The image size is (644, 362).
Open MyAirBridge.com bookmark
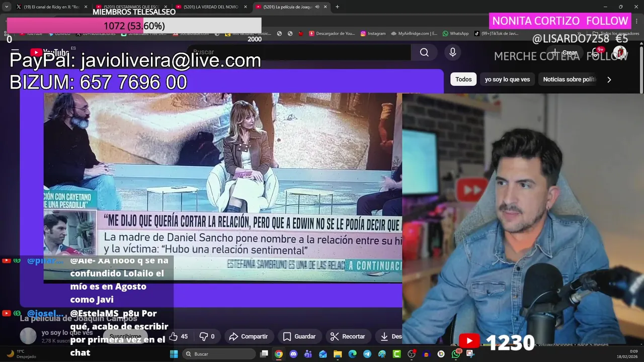coord(414,34)
